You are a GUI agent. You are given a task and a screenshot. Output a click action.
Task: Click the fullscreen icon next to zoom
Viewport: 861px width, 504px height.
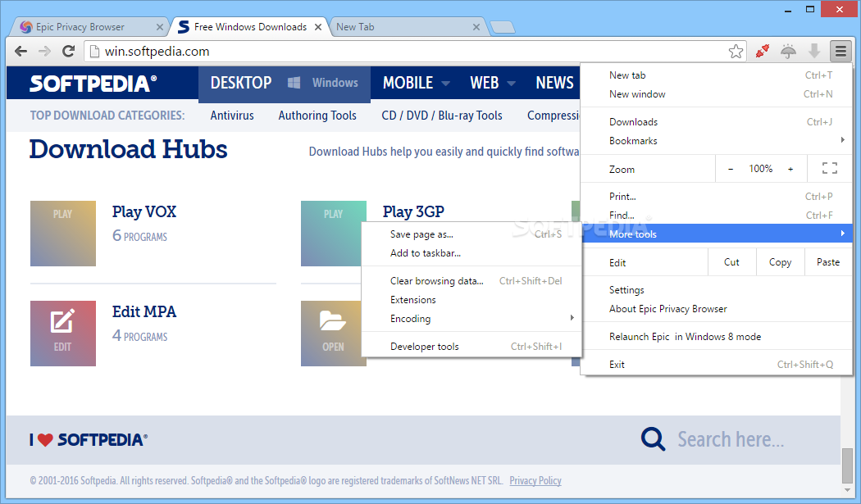tap(830, 169)
